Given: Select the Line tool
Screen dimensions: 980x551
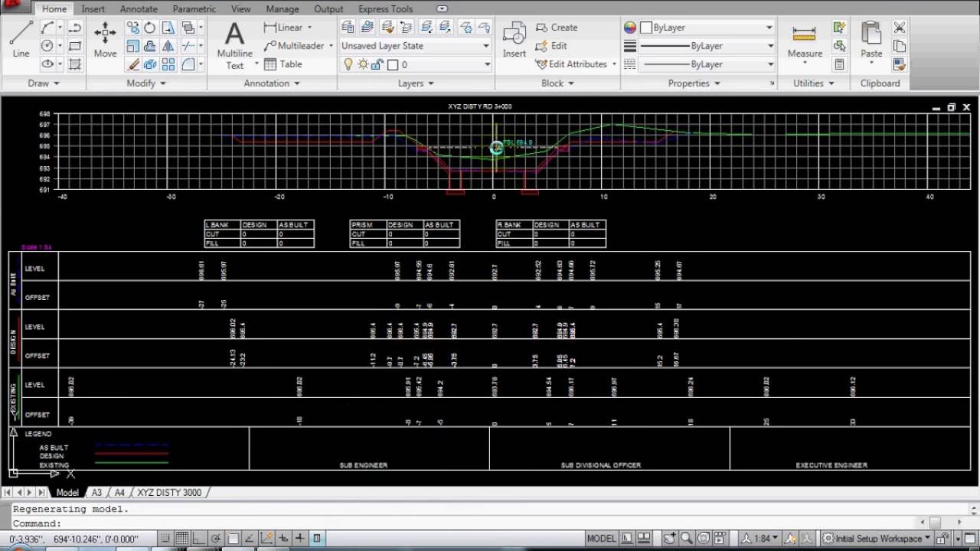Looking at the screenshot, I should coord(21,39).
